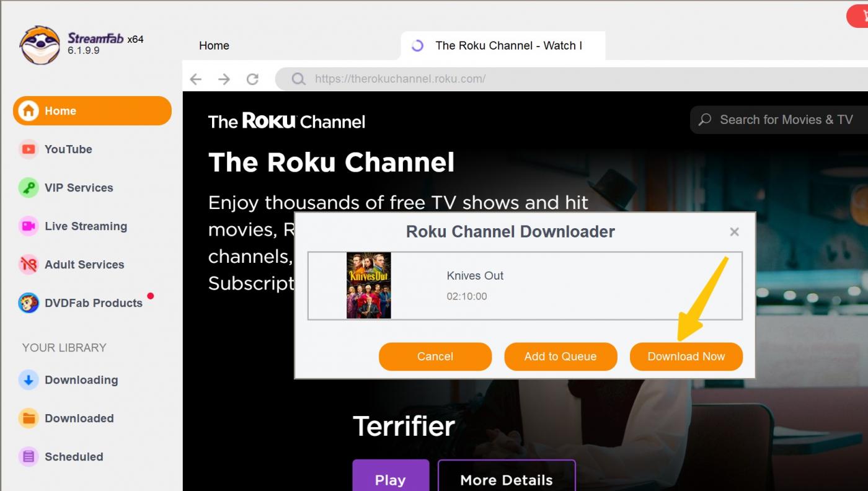Click the Downloaded sidebar label

79,418
